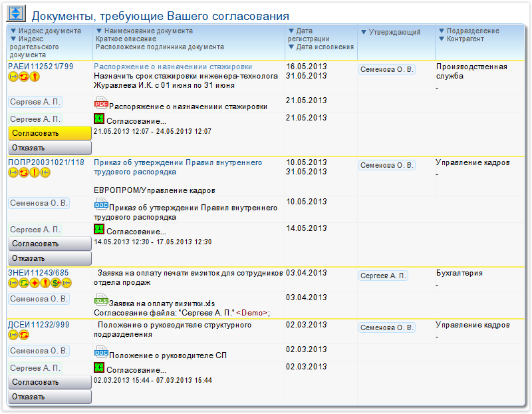Click the red exclamation urgency icon under ПОПР20031021

pos(33,171)
